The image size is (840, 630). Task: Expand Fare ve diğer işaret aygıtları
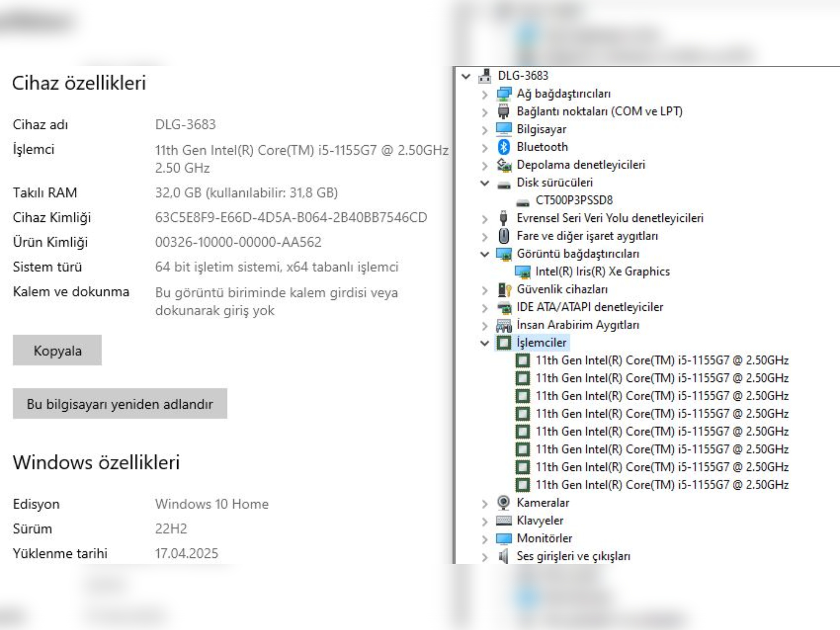[485, 236]
